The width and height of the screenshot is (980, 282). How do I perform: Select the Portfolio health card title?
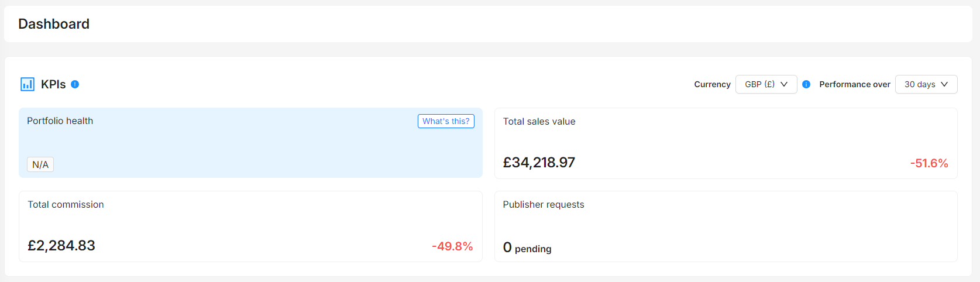[60, 121]
